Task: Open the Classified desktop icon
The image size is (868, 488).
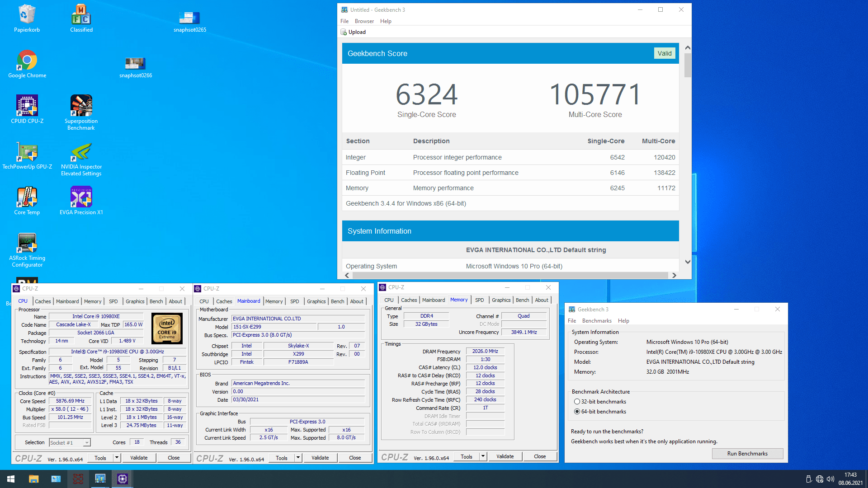Action: pos(81,18)
